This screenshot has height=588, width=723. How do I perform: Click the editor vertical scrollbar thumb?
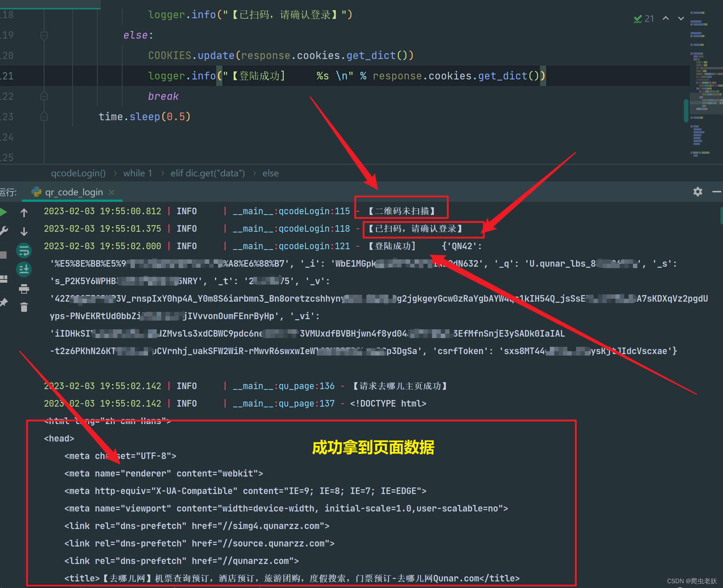(x=686, y=110)
